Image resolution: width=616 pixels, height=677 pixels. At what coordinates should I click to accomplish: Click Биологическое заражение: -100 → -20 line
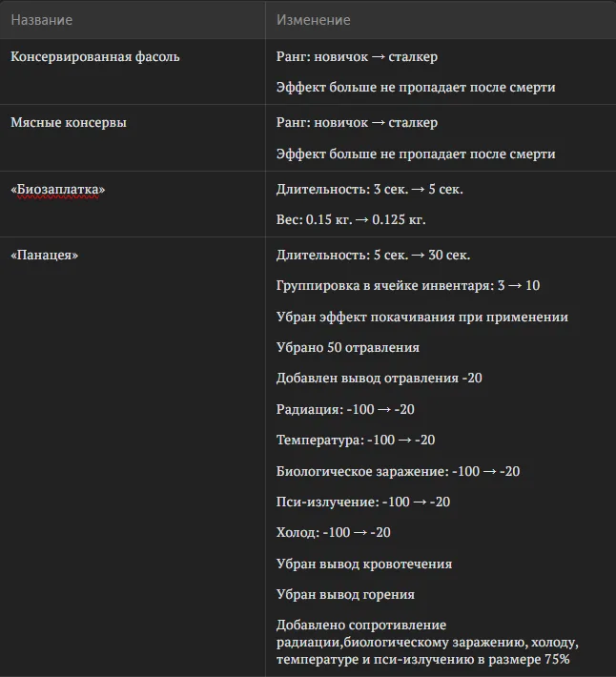coord(398,471)
